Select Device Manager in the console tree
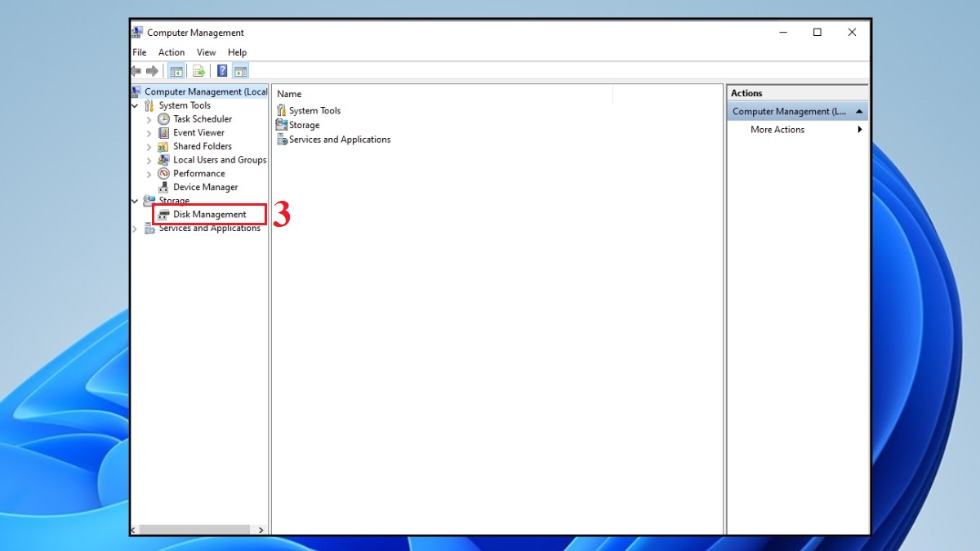The image size is (980, 551). (x=203, y=186)
